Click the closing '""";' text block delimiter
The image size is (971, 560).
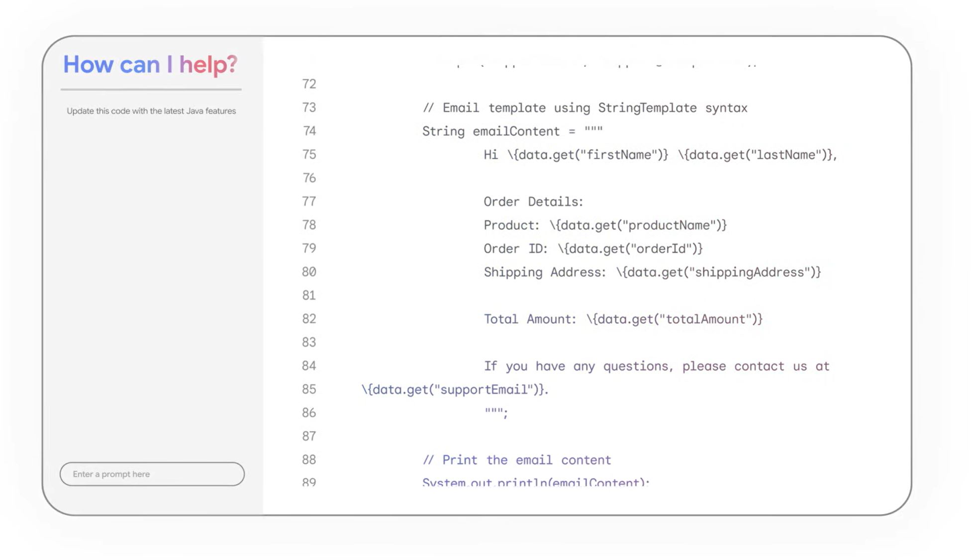tap(496, 412)
